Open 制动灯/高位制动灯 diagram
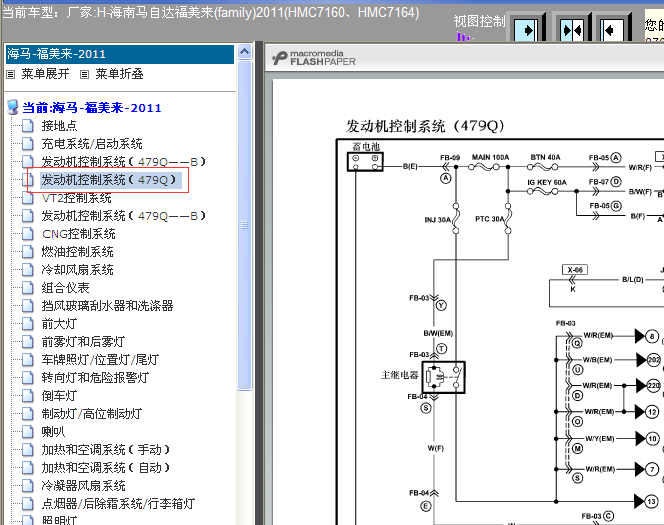 pyautogui.click(x=91, y=414)
